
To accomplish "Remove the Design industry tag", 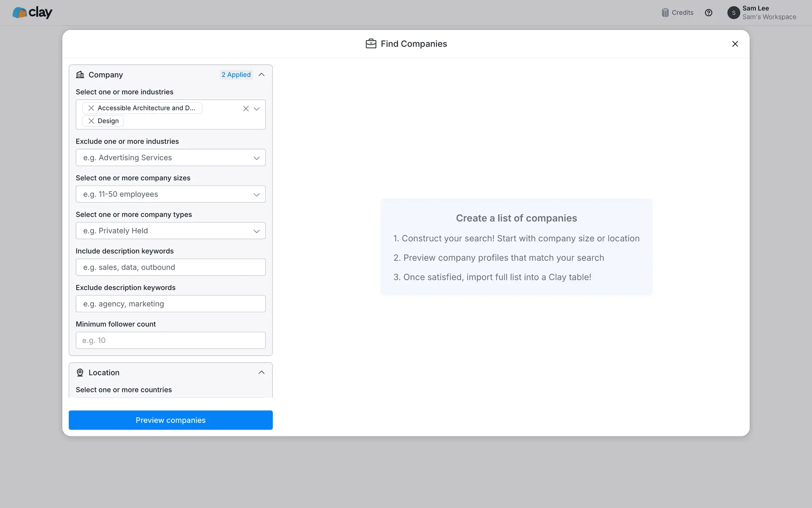I will pyautogui.click(x=91, y=121).
